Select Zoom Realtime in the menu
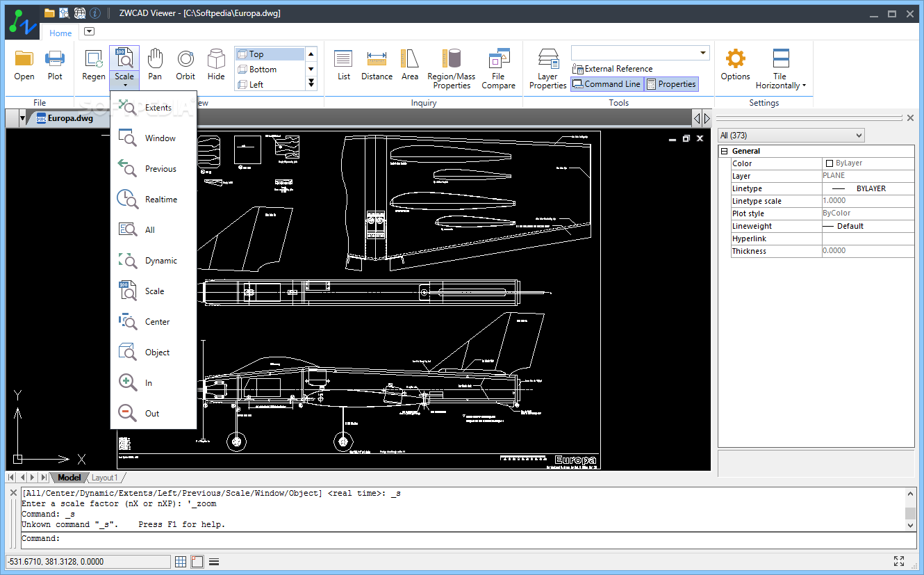Viewport: 924px width, 575px height. (x=154, y=200)
